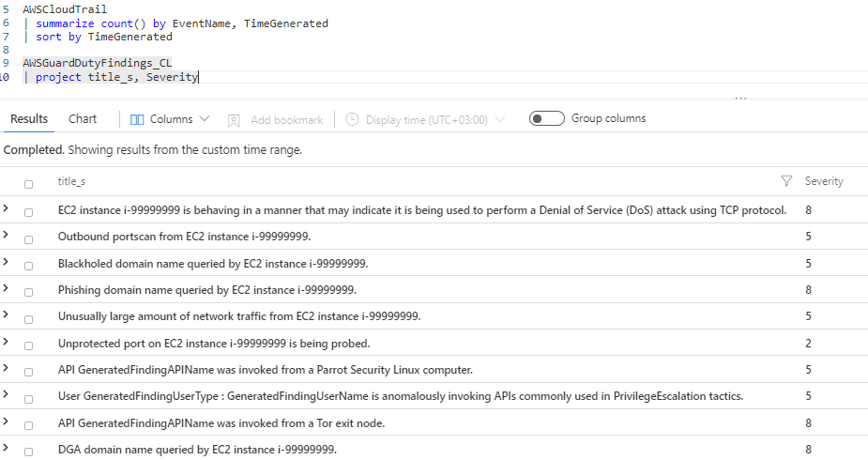
Task: Click the Add bookmark icon
Action: tap(235, 120)
